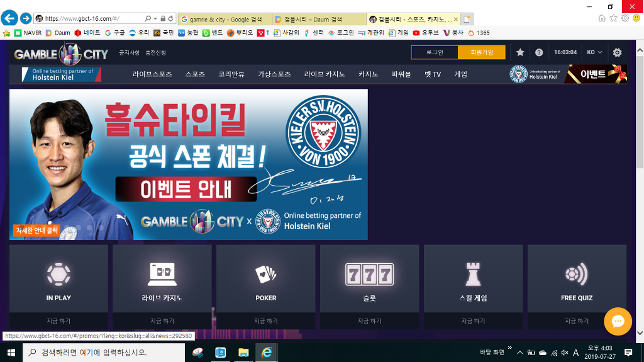This screenshot has height=362, width=644.
Task: Click 지금 하기 under IN PLAY
Action: pyautogui.click(x=58, y=321)
